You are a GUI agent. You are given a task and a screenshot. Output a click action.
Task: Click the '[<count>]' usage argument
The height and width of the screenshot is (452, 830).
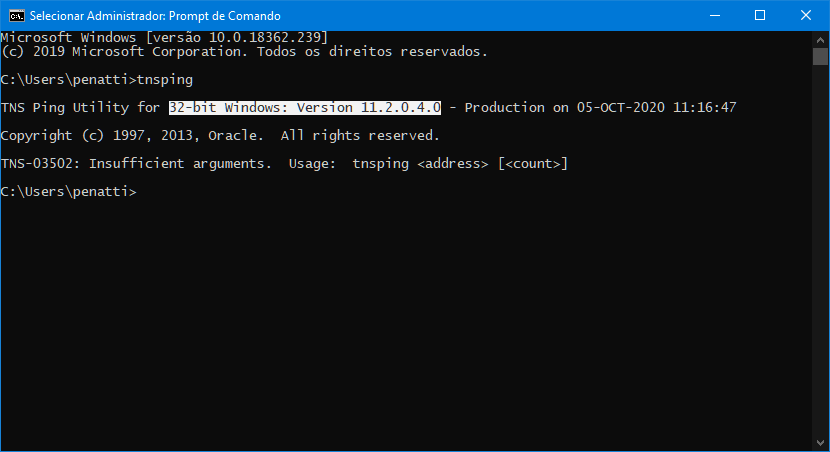533,163
